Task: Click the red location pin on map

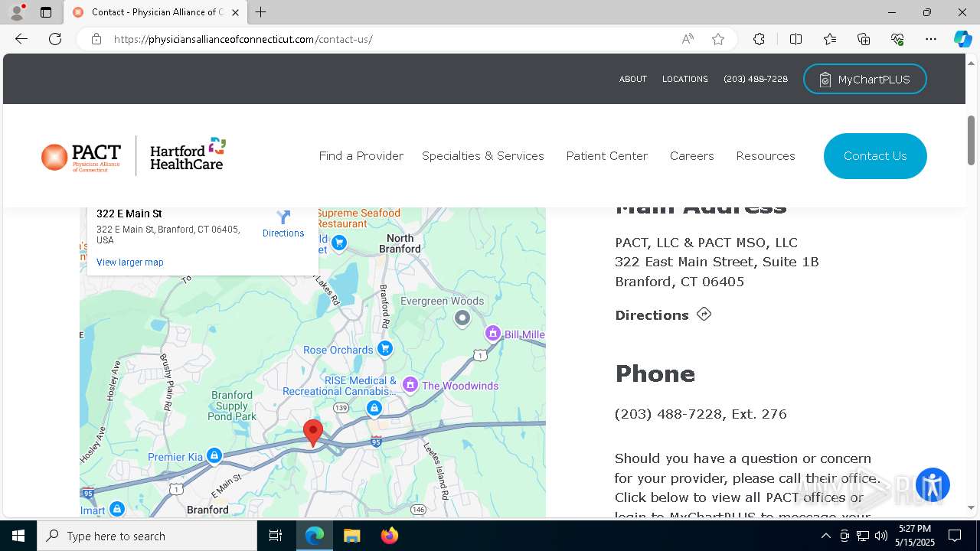Action: coord(312,432)
